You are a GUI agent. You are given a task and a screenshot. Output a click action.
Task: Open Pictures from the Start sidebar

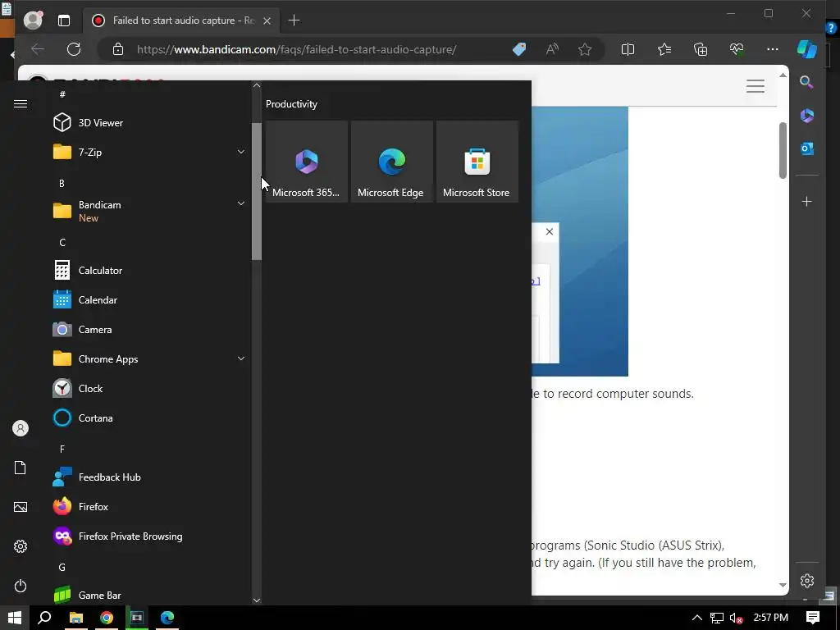click(21, 507)
